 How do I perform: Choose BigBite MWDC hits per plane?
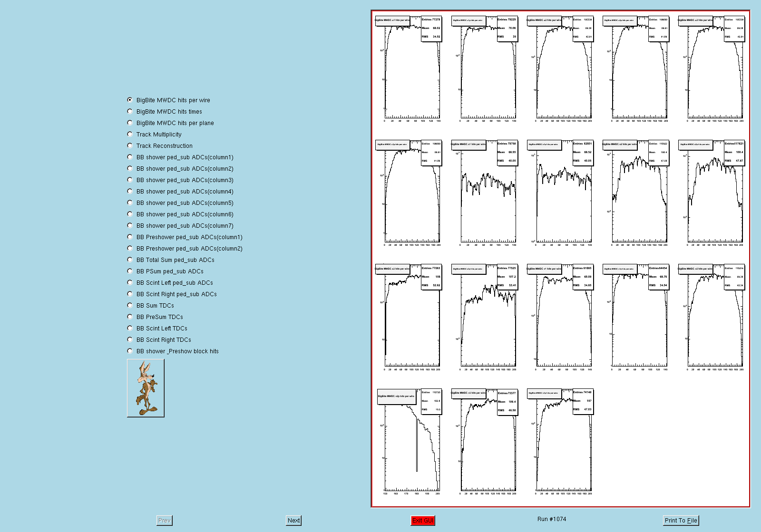[x=171, y=123]
